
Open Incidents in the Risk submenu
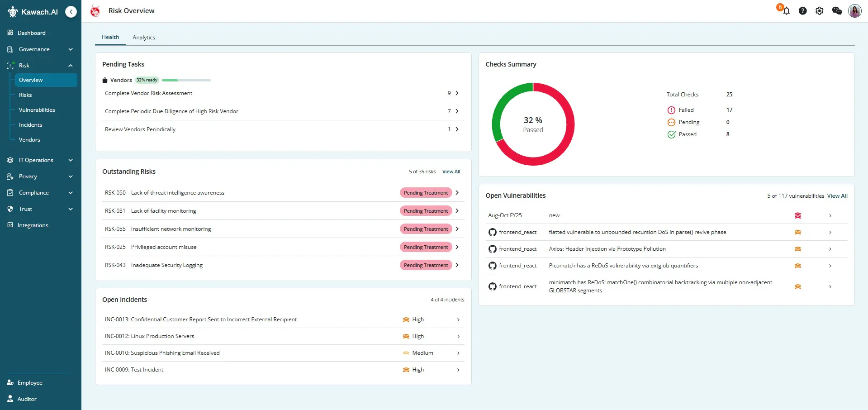pyautogui.click(x=30, y=125)
